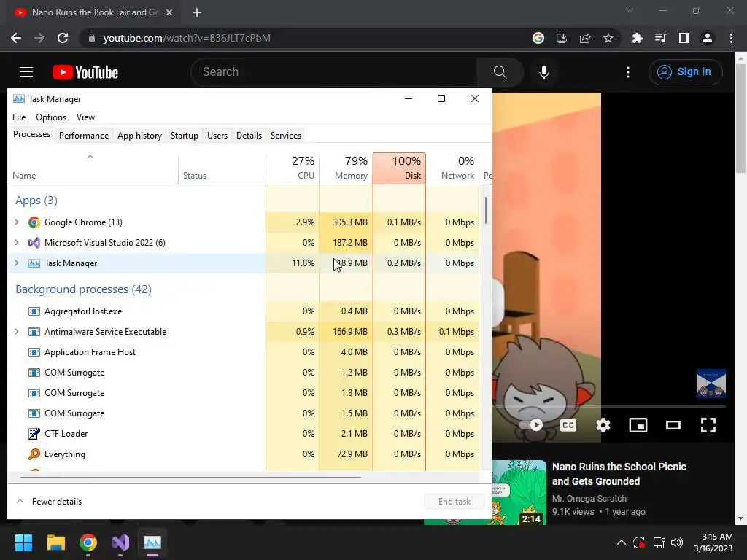Viewport: 747px width, 560px height.
Task: Sort by Disk 100% column header
Action: point(399,168)
